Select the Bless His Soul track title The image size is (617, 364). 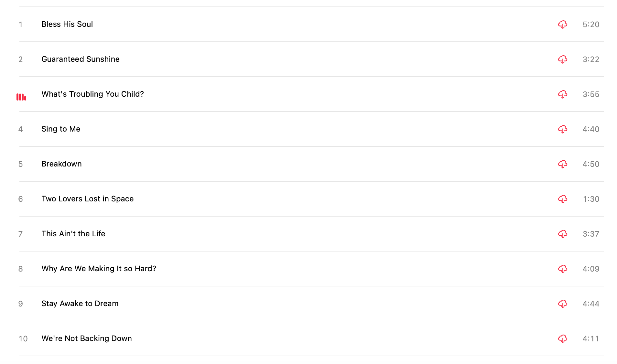pyautogui.click(x=67, y=24)
